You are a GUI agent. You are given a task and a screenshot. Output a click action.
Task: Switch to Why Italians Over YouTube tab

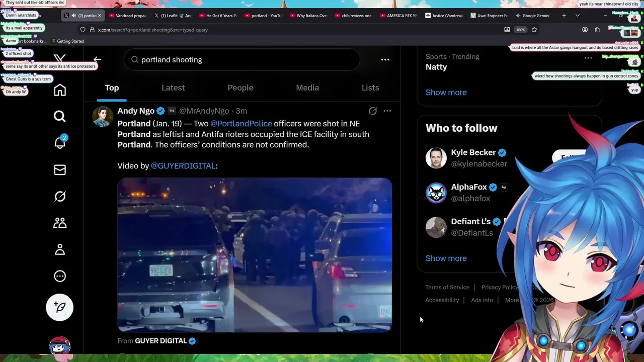pos(309,16)
